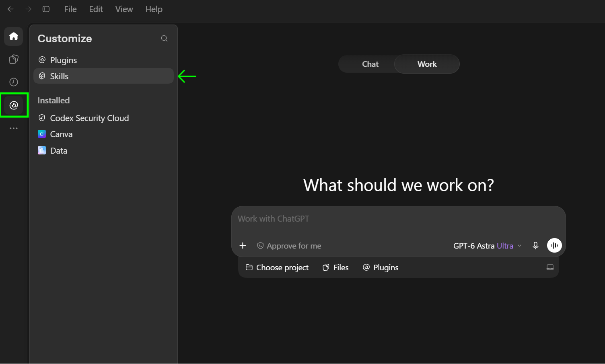Image resolution: width=605 pixels, height=364 pixels.
Task: Open the files library sidebar icon
Action: 14,60
